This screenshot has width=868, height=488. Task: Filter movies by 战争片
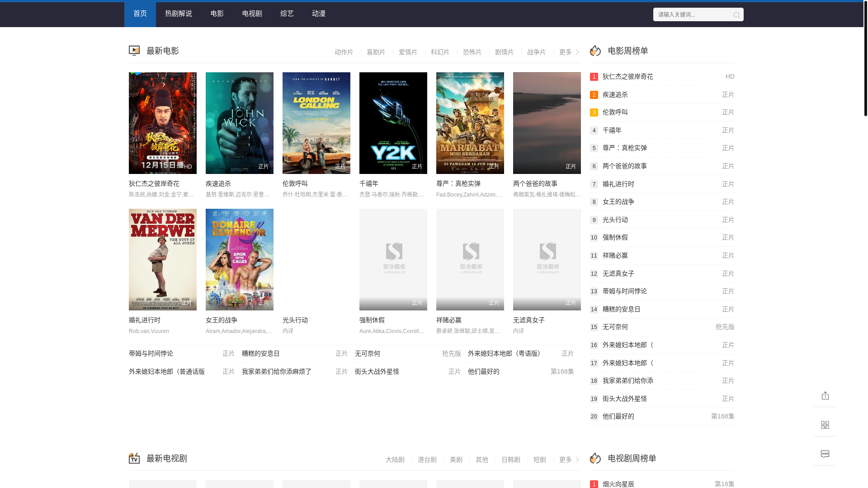(x=537, y=52)
